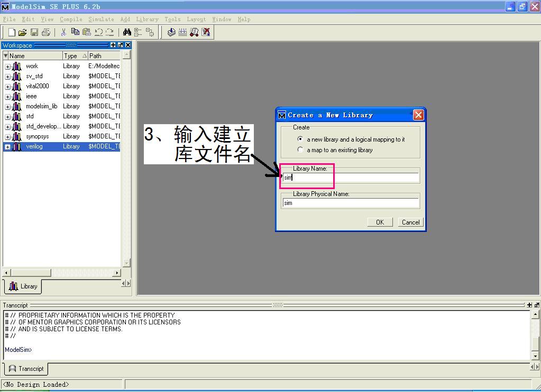Confirm library creation with OK
Viewport: 541px width, 392px height.
tap(380, 222)
